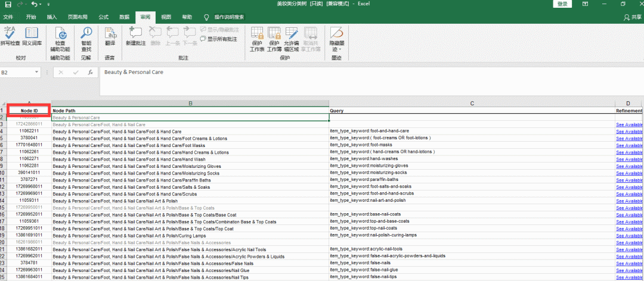This screenshot has height=281, width=644.
Task: Select column B header
Action: pos(190,104)
